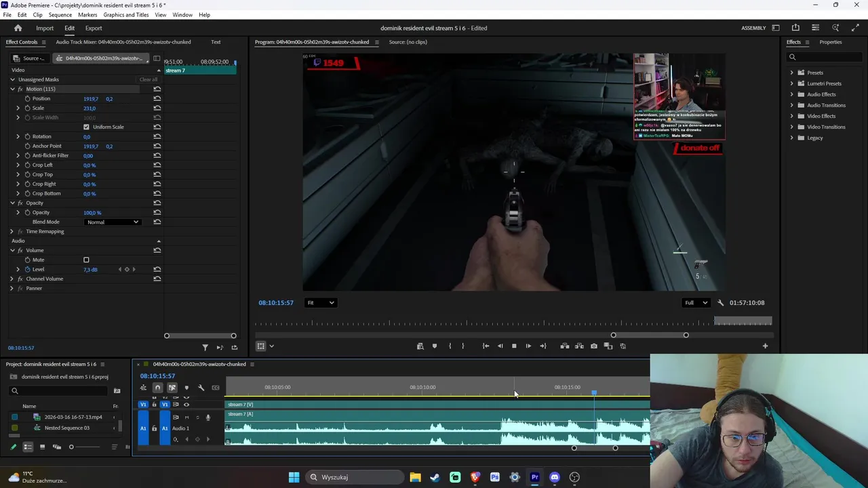Reset the Position parameter

(157, 99)
